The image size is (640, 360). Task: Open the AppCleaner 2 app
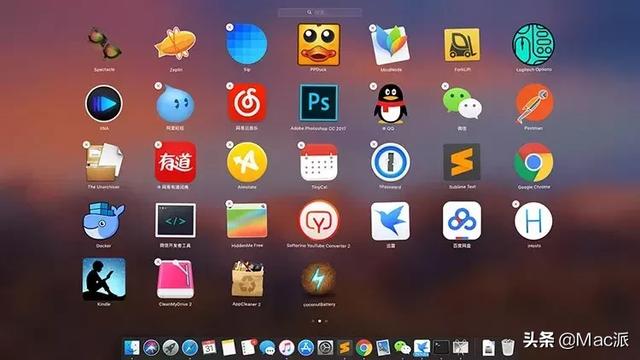(x=247, y=279)
